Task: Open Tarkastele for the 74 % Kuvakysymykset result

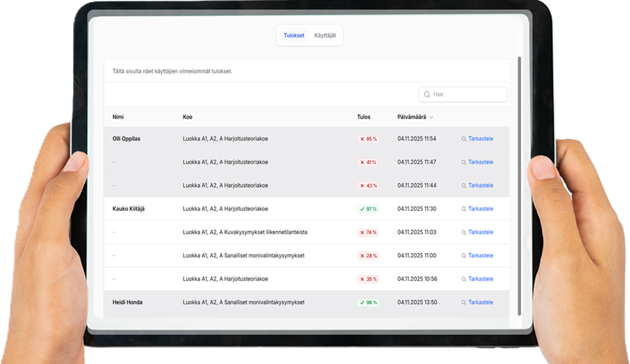Action: pyautogui.click(x=480, y=232)
